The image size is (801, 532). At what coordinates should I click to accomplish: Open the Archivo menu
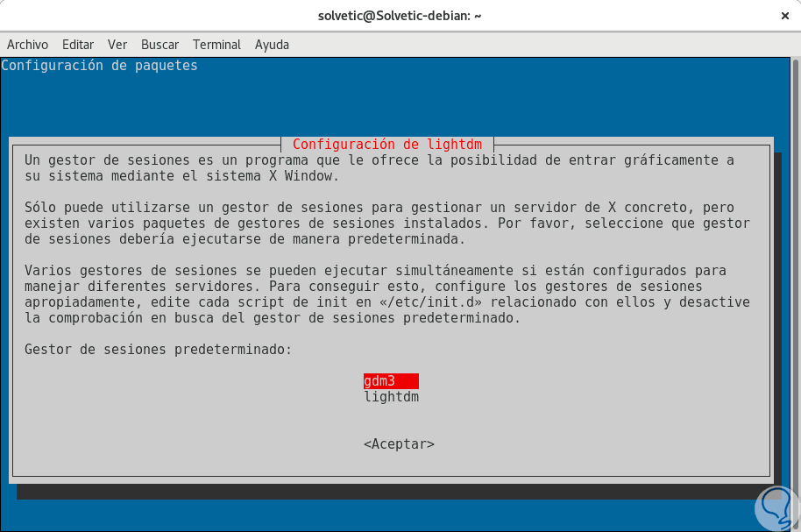(27, 45)
